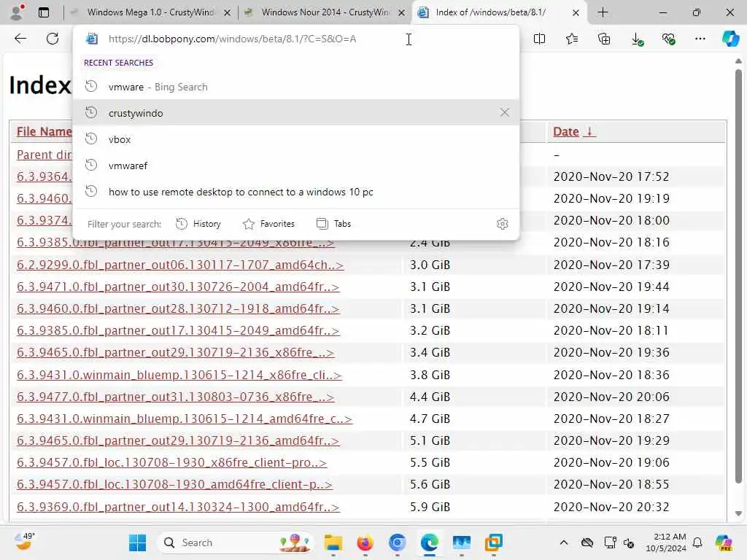Open the notifications bell
747x560 pixels.
tap(697, 542)
